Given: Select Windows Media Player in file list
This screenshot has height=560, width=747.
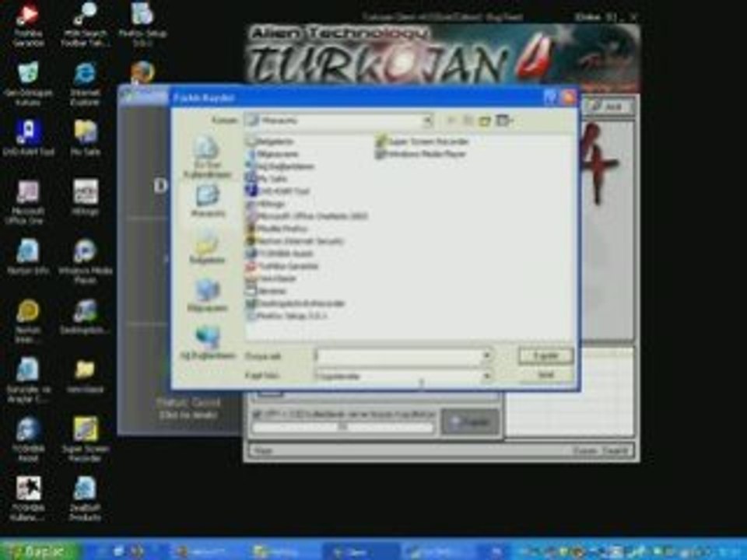Looking at the screenshot, I should 420,154.
